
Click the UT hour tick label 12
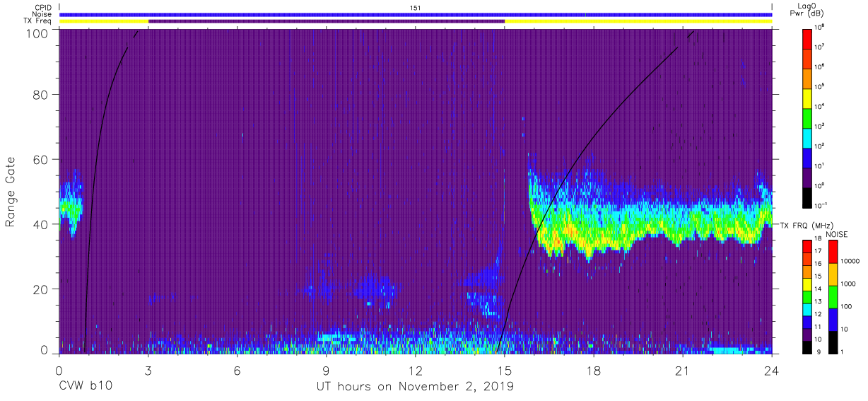(x=416, y=370)
